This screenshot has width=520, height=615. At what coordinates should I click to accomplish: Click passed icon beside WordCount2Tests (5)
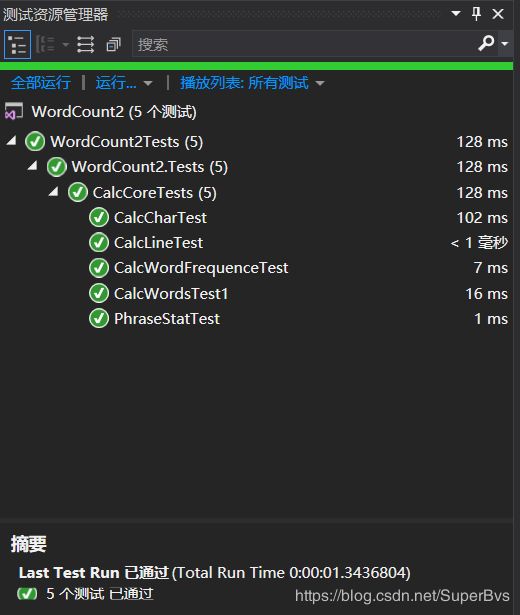pyautogui.click(x=35, y=142)
